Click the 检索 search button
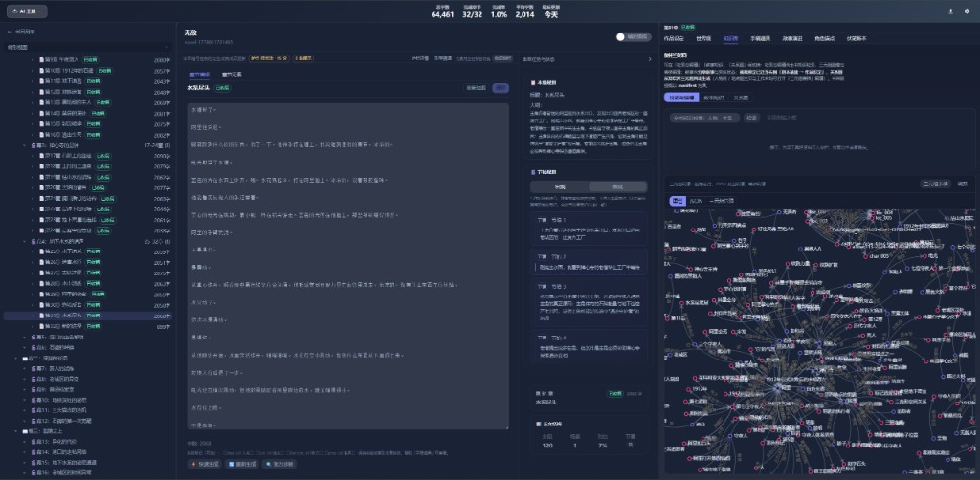 click(751, 118)
